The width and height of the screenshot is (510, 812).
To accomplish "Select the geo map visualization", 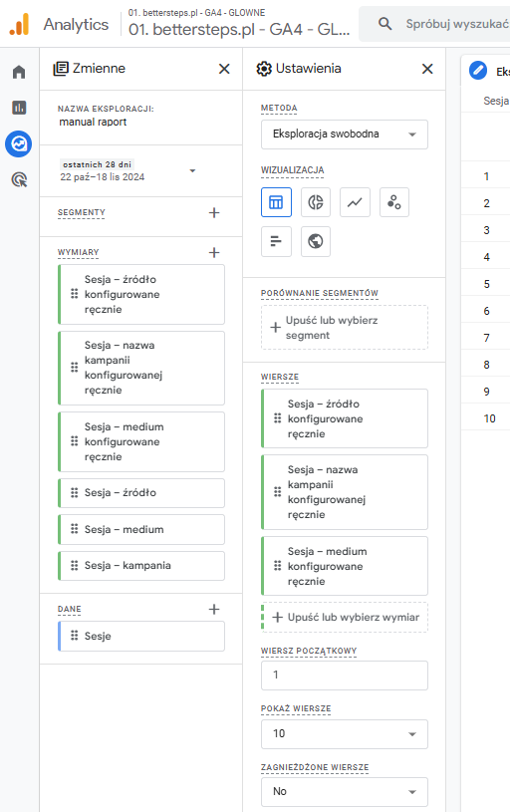I will pos(316,241).
